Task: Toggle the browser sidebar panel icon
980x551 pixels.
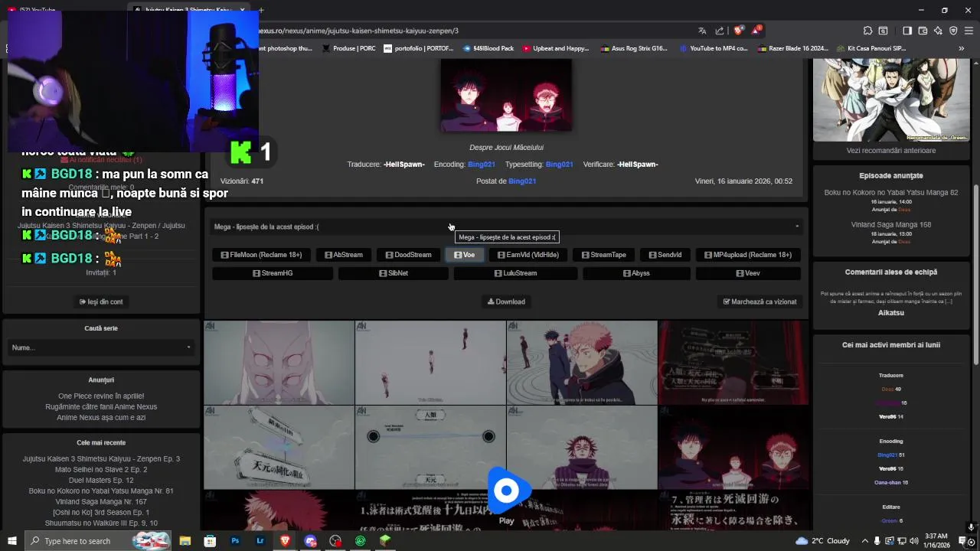Action: (907, 31)
